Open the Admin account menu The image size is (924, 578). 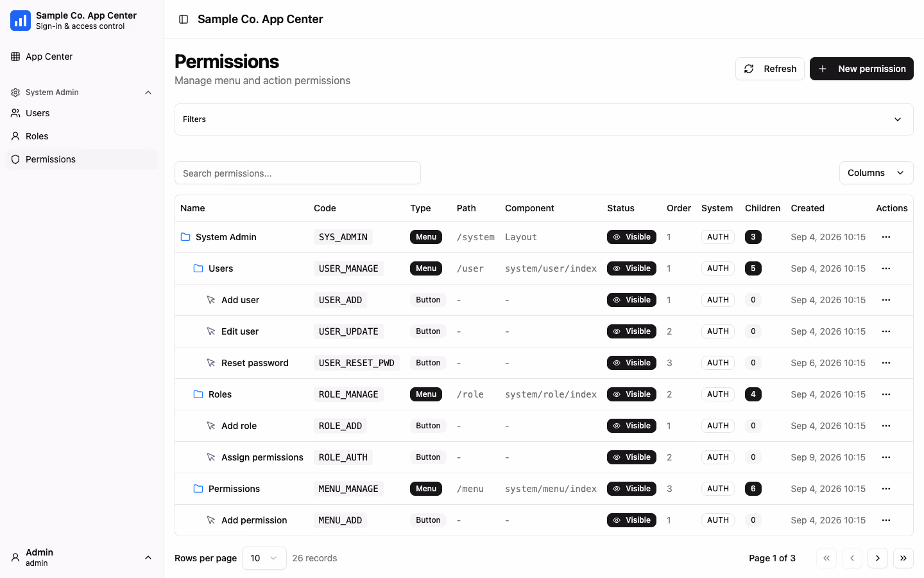(82, 557)
